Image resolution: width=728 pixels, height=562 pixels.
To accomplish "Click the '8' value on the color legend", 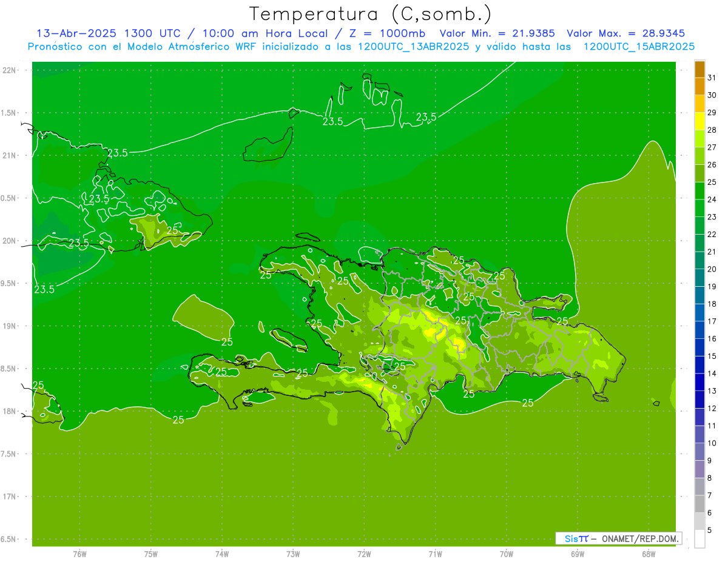I will pos(710,478).
